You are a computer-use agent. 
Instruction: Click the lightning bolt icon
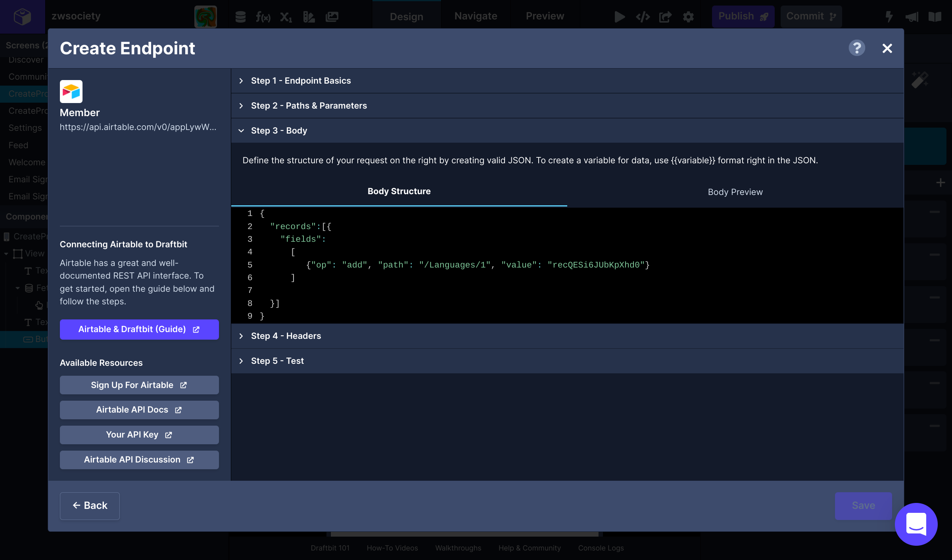pos(889,17)
